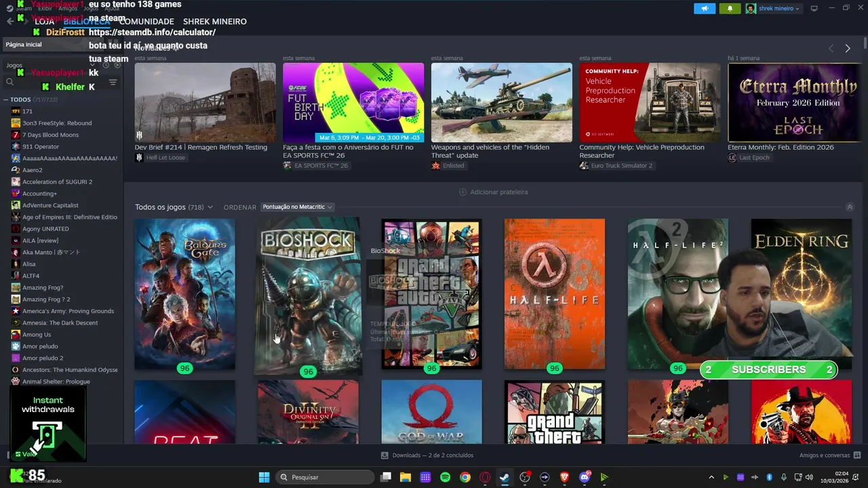Open Downloads status at bottom
Screen dimensions: 868x488
[427, 455]
